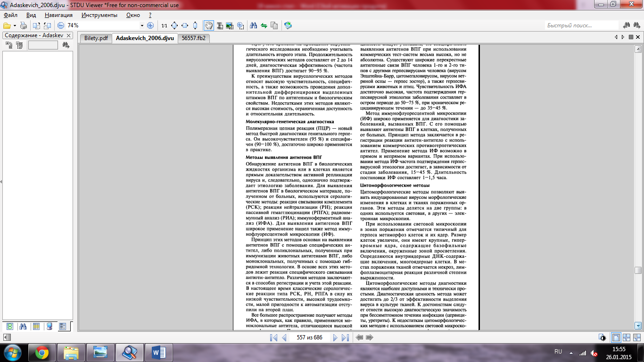Viewport: 644px width, 362px height.
Task: Click the page number field 557 из 686
Action: 309,337
